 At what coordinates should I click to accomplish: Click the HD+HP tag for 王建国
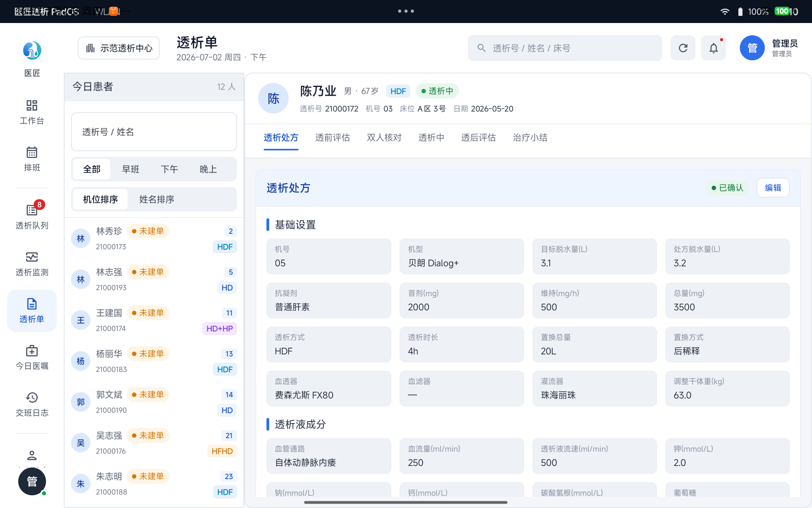coord(220,329)
